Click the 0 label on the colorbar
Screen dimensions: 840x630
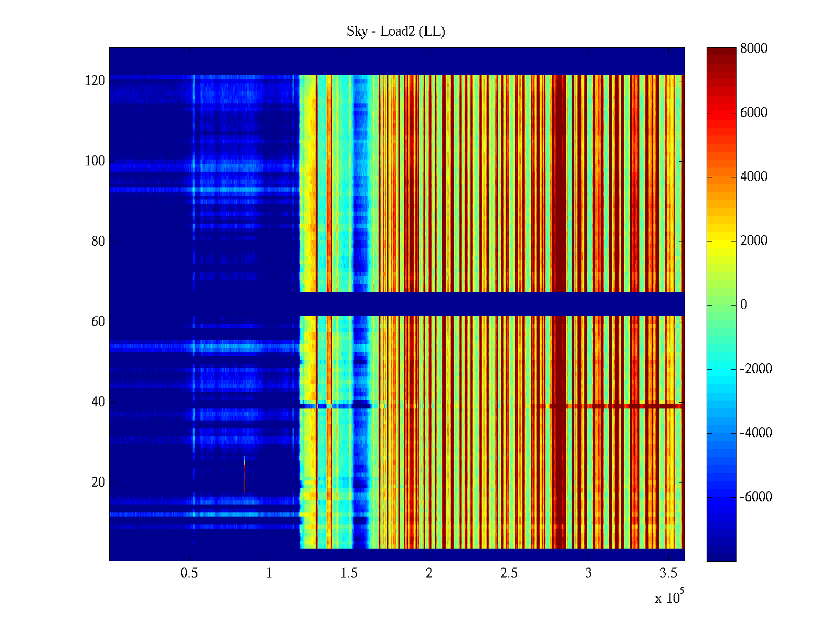(743, 305)
